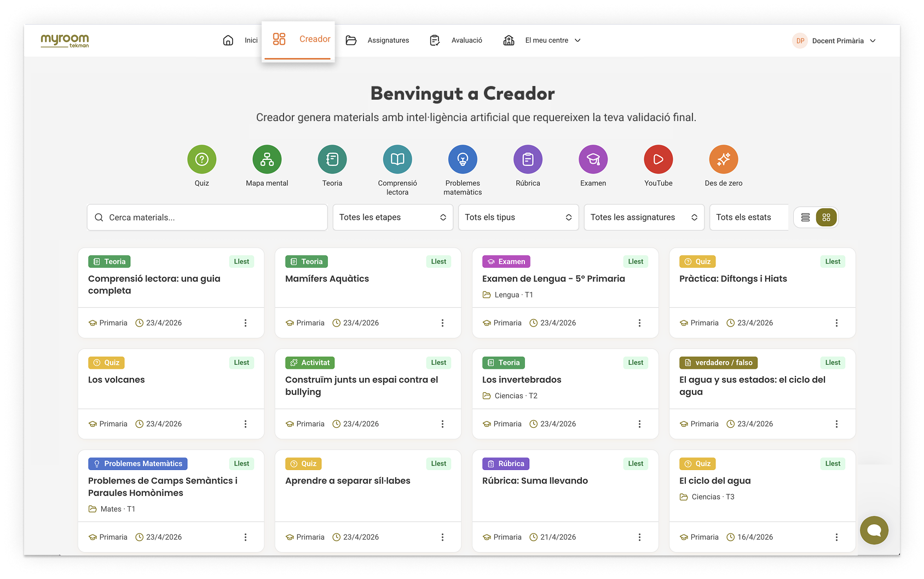The image size is (924, 579).
Task: Open the chat support bubble
Action: [874, 530]
